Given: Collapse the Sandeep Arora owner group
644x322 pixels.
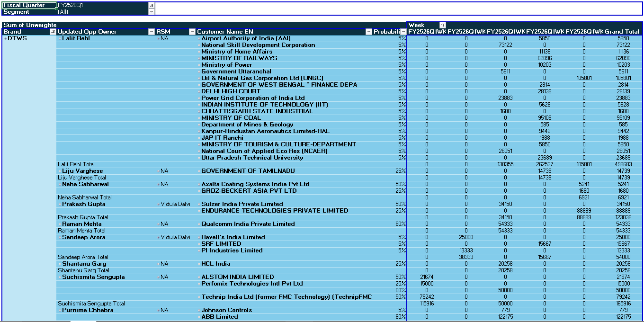Looking at the screenshot, I should [x=60, y=237].
